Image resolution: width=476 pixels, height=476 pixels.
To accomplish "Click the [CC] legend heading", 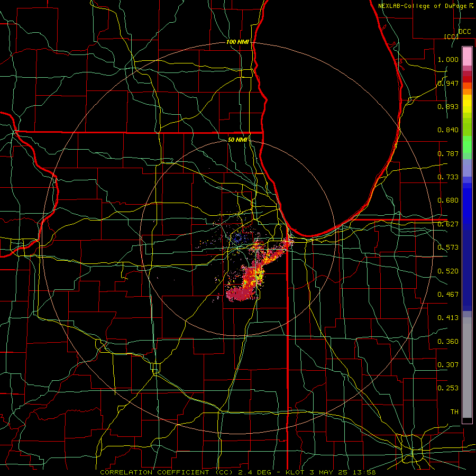I will point(451,36).
